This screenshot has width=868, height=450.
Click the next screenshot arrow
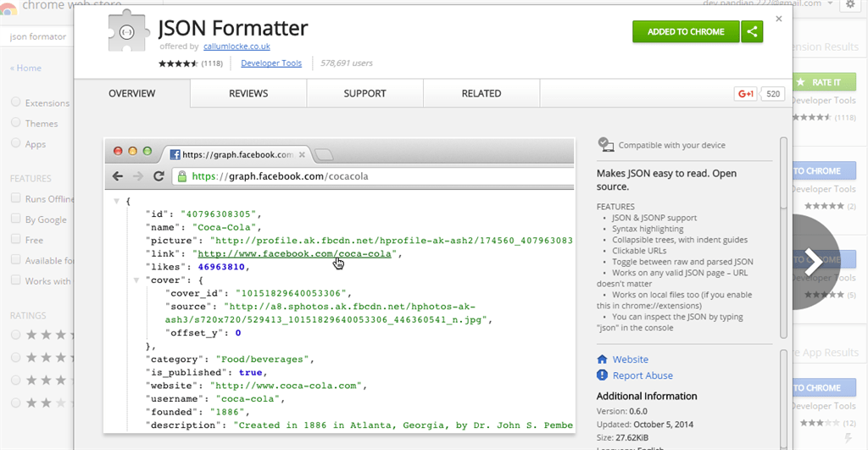(x=813, y=262)
